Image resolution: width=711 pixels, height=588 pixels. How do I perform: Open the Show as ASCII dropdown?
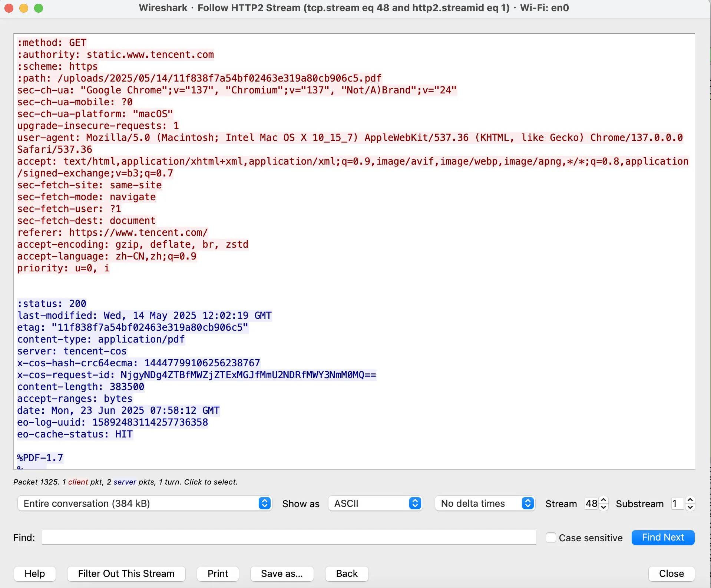point(375,503)
